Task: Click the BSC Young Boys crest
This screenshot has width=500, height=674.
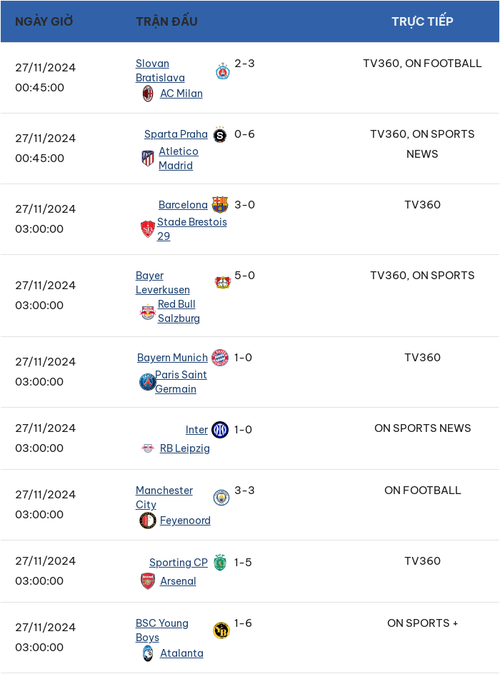Action: coord(221,630)
